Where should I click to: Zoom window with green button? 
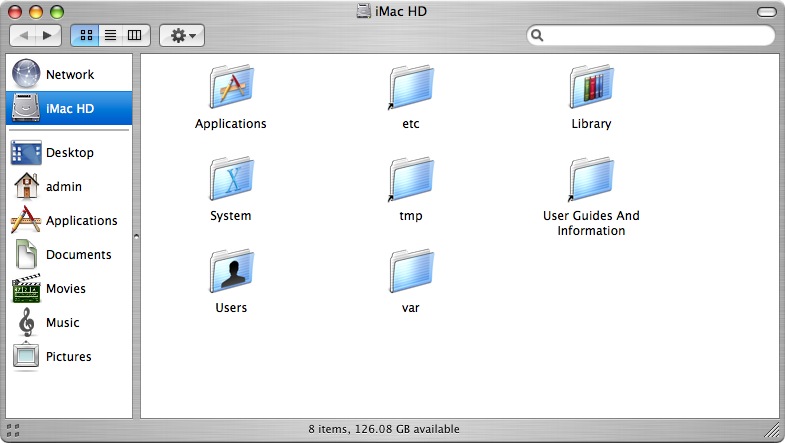pos(57,12)
